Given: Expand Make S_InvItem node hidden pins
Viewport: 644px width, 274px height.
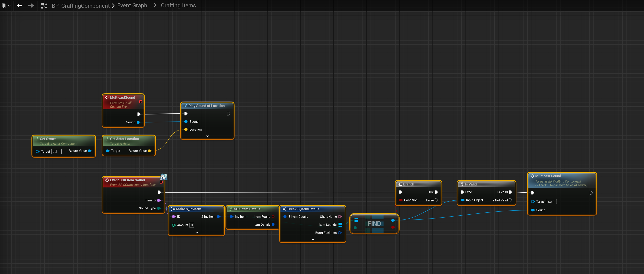Looking at the screenshot, I should [x=197, y=232].
